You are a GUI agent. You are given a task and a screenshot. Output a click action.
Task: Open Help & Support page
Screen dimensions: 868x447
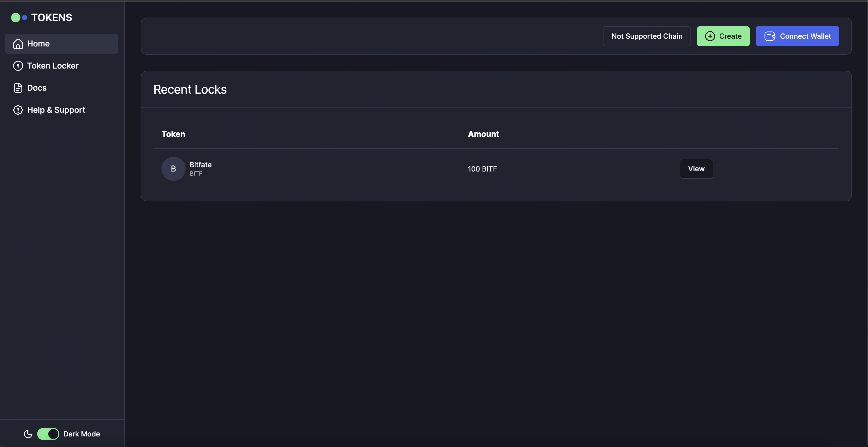(x=56, y=110)
